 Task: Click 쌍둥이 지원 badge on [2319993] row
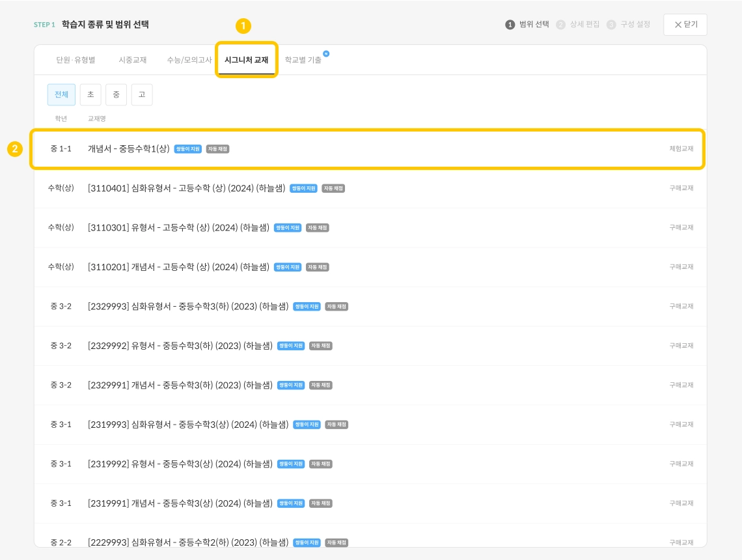tap(307, 424)
